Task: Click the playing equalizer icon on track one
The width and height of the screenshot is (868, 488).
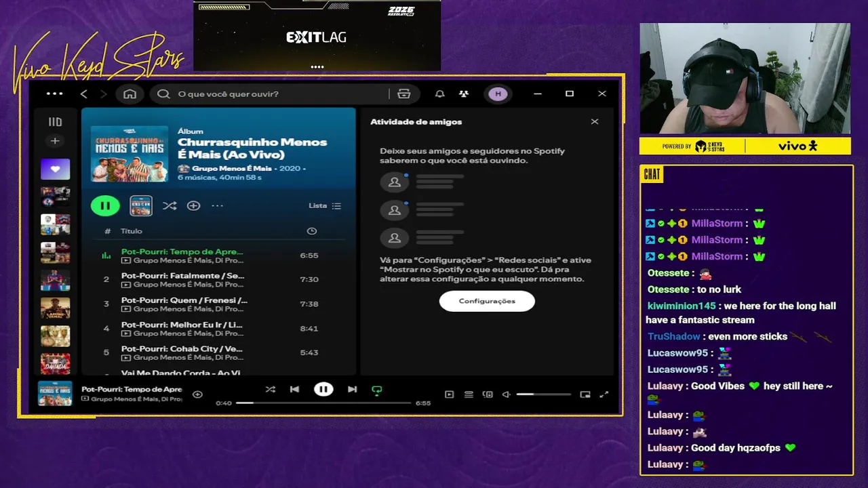Action: [106, 256]
